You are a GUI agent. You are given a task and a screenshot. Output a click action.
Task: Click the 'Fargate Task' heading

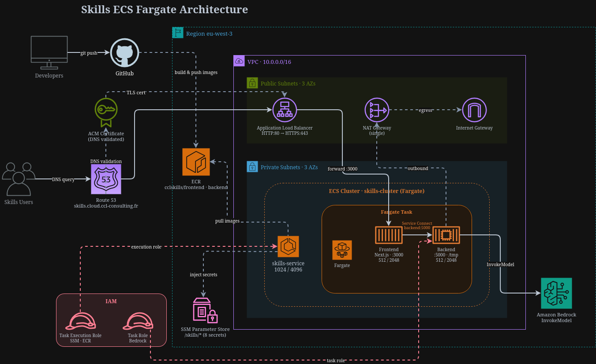[397, 212]
